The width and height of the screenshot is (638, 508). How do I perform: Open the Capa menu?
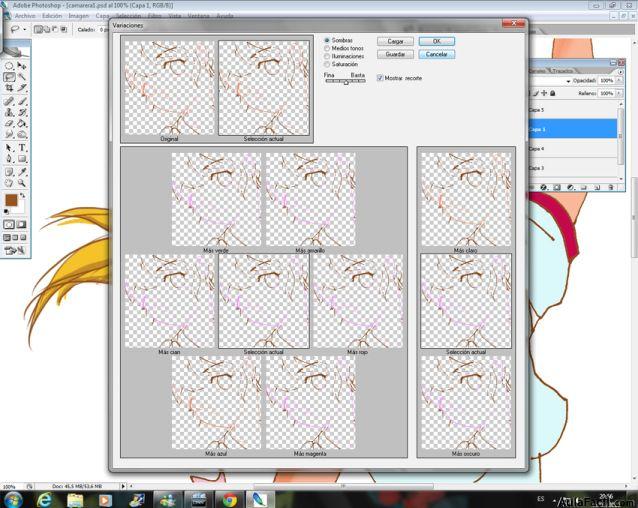tap(102, 16)
